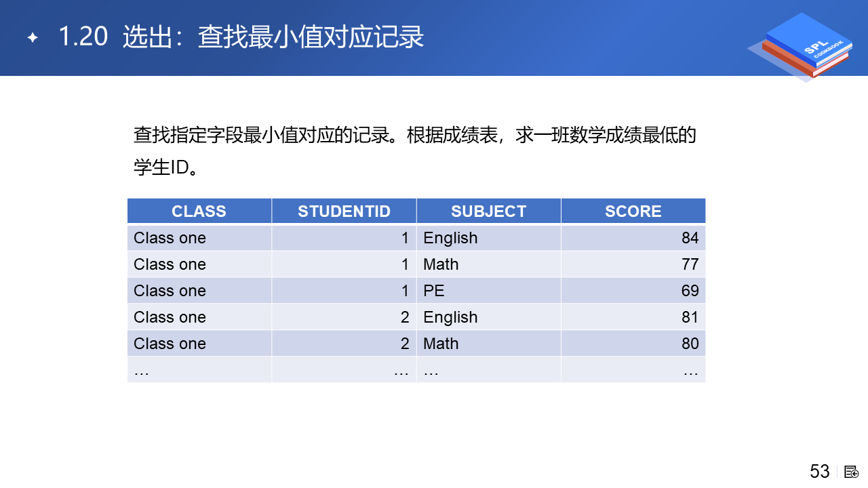
Task: Click student ID 1 in the PE row
Action: click(344, 291)
